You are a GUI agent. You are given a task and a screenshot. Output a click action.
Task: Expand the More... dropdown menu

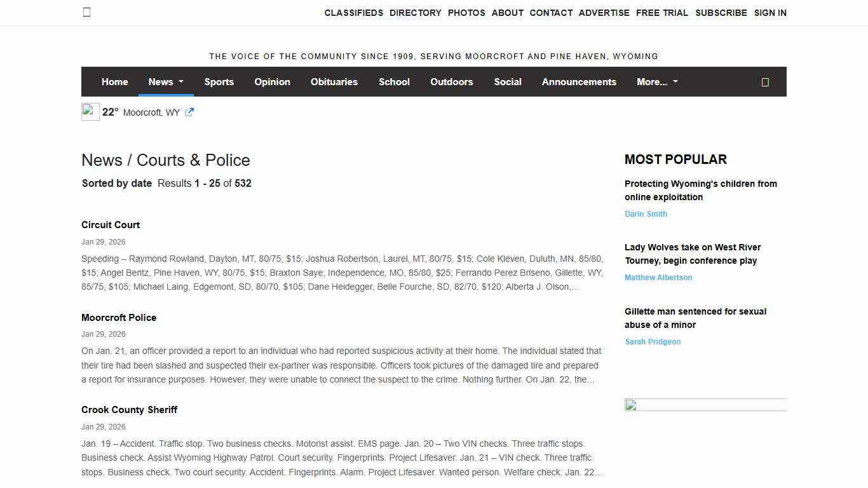pyautogui.click(x=657, y=82)
